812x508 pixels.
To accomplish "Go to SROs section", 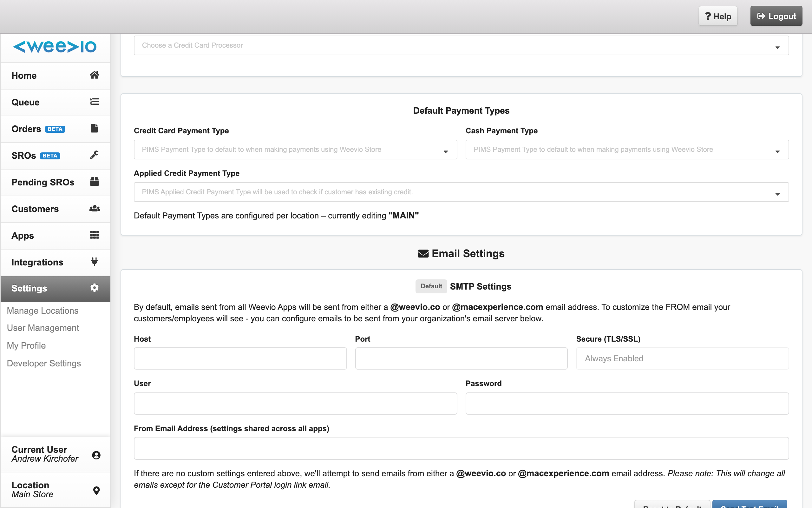I will 56,156.
